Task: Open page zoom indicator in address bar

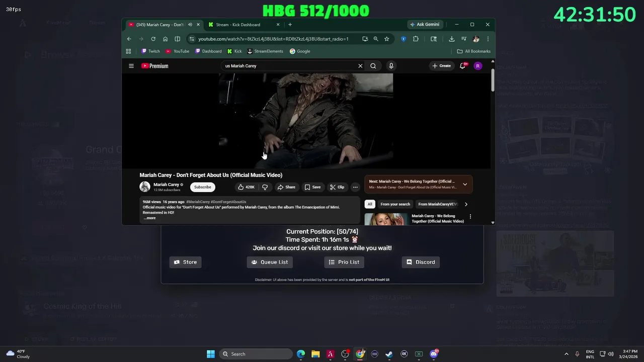Action: pyautogui.click(x=376, y=39)
